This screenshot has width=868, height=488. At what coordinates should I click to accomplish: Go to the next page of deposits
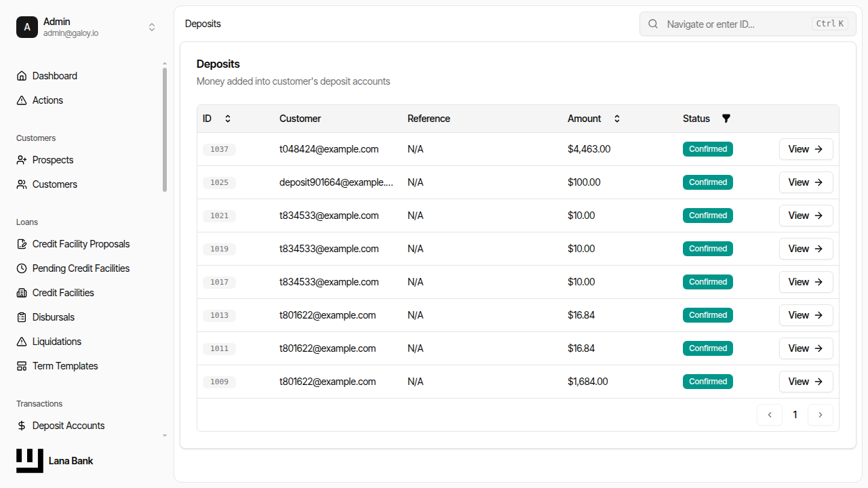click(x=821, y=415)
